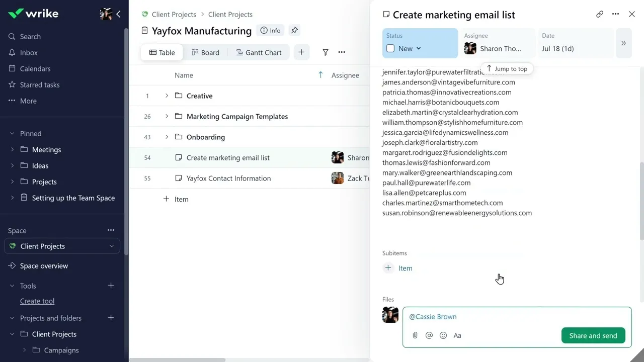Select the Create marketing email list row
This screenshot has height=362, width=644.
pyautogui.click(x=250, y=158)
